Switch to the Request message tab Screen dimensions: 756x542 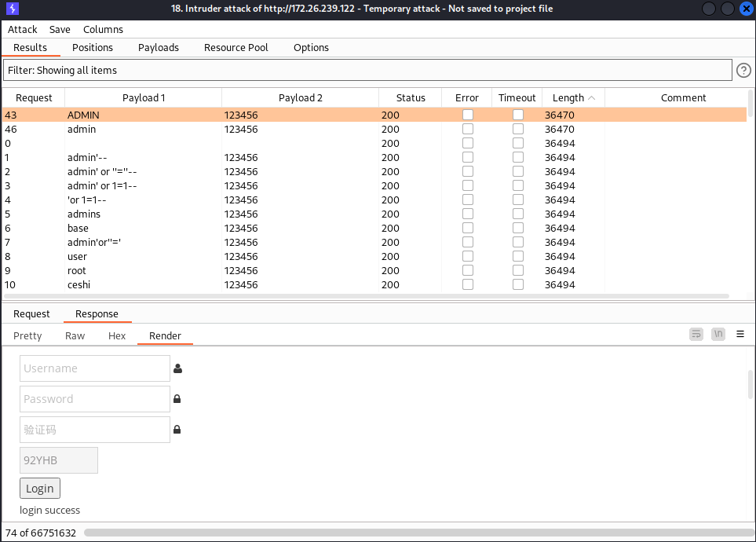[31, 314]
